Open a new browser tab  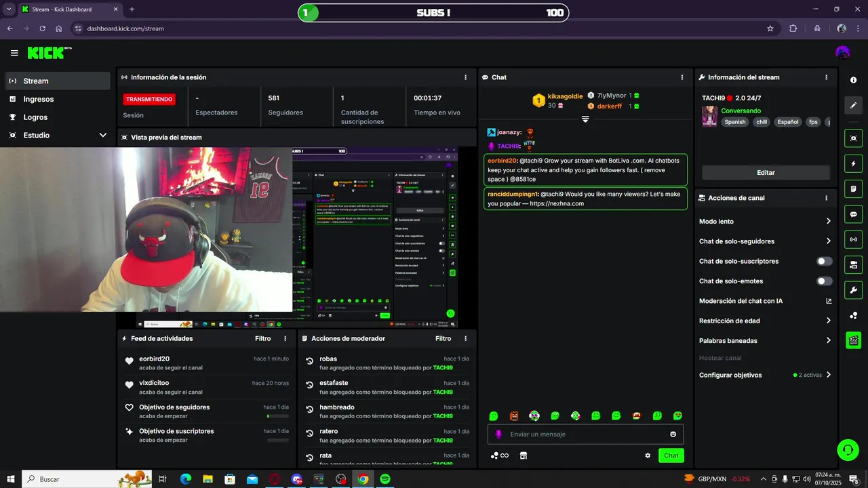tap(132, 9)
